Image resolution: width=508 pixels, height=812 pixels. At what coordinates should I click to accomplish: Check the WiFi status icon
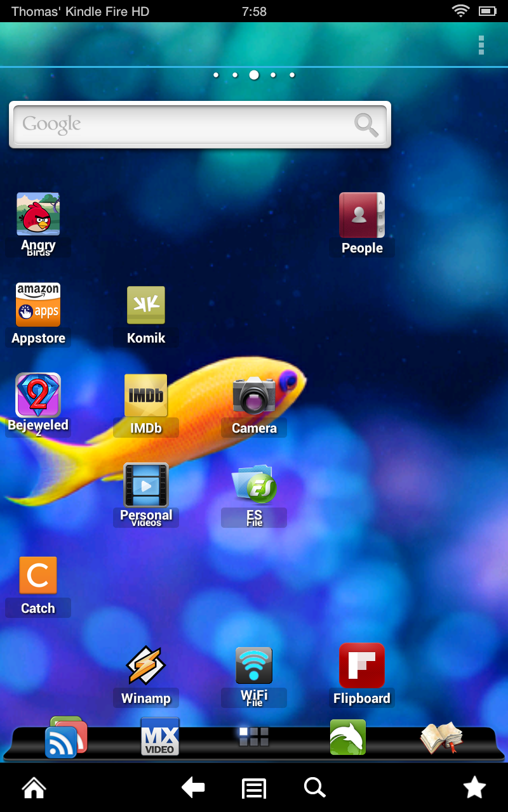coord(460,11)
